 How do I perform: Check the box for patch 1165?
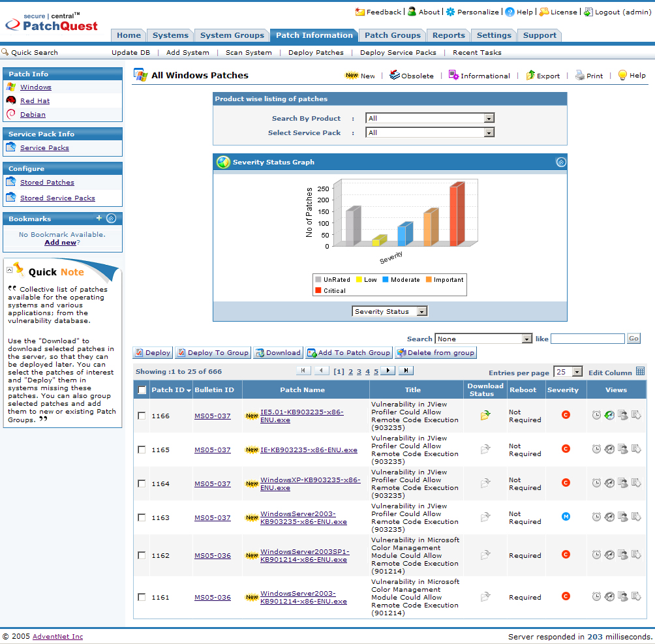click(142, 450)
